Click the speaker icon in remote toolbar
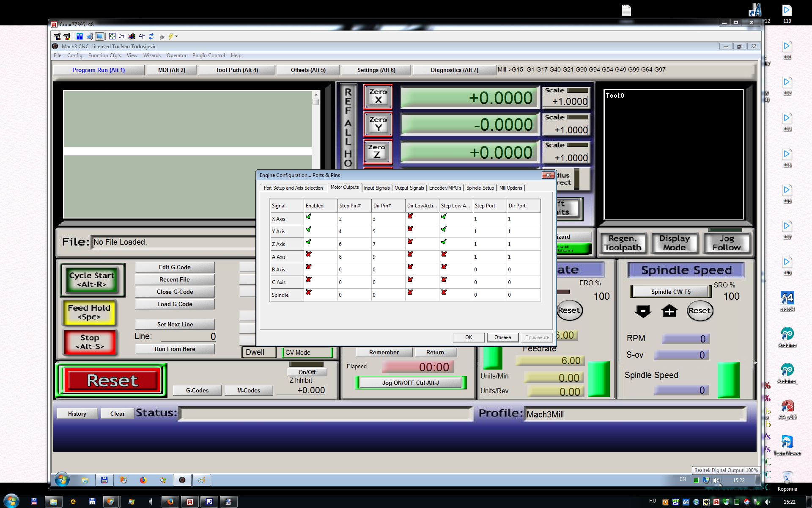The height and width of the screenshot is (508, 812). [x=89, y=36]
